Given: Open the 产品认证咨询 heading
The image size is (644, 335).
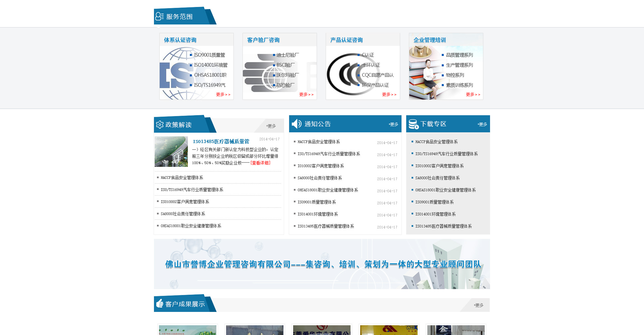Looking at the screenshot, I should [x=346, y=40].
